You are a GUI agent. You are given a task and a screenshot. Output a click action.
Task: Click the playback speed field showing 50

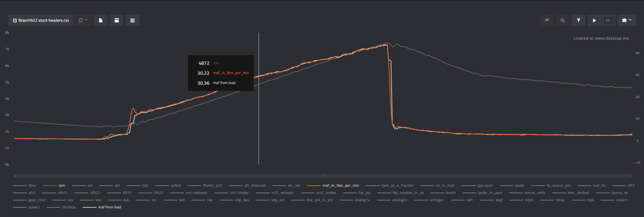[608, 20]
